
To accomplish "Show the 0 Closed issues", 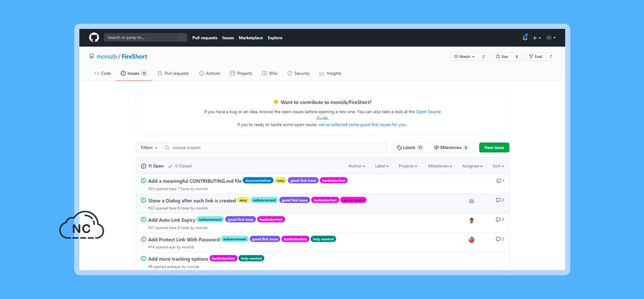I will 180,166.
